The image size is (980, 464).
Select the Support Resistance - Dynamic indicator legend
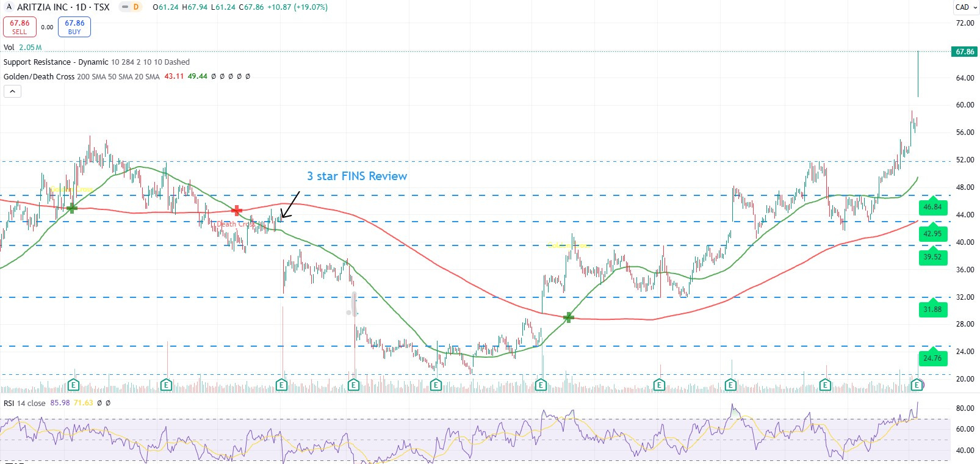pyautogui.click(x=96, y=62)
